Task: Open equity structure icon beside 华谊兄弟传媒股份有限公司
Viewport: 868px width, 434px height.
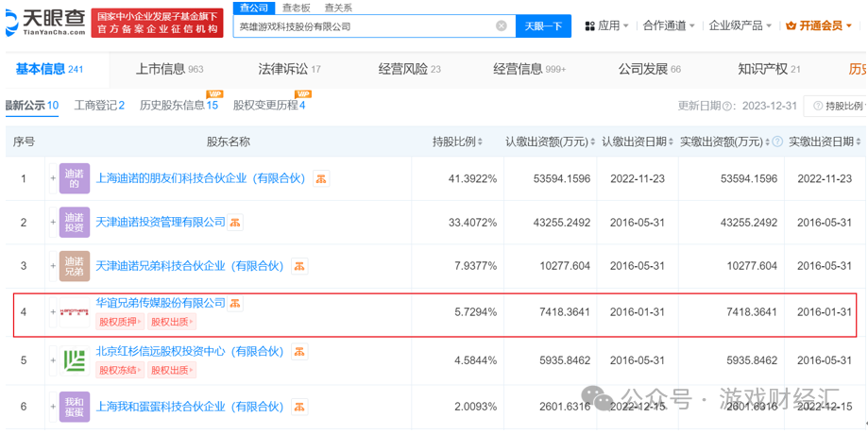Action: tap(236, 304)
